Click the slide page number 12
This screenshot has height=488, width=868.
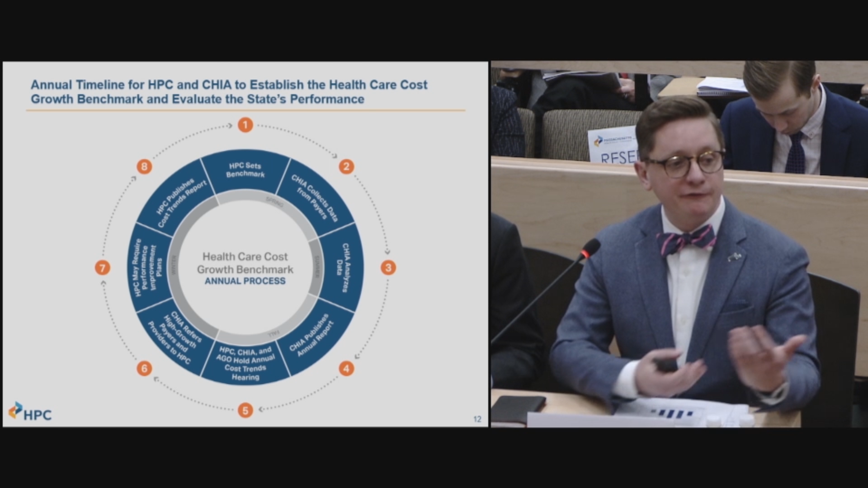pyautogui.click(x=477, y=419)
